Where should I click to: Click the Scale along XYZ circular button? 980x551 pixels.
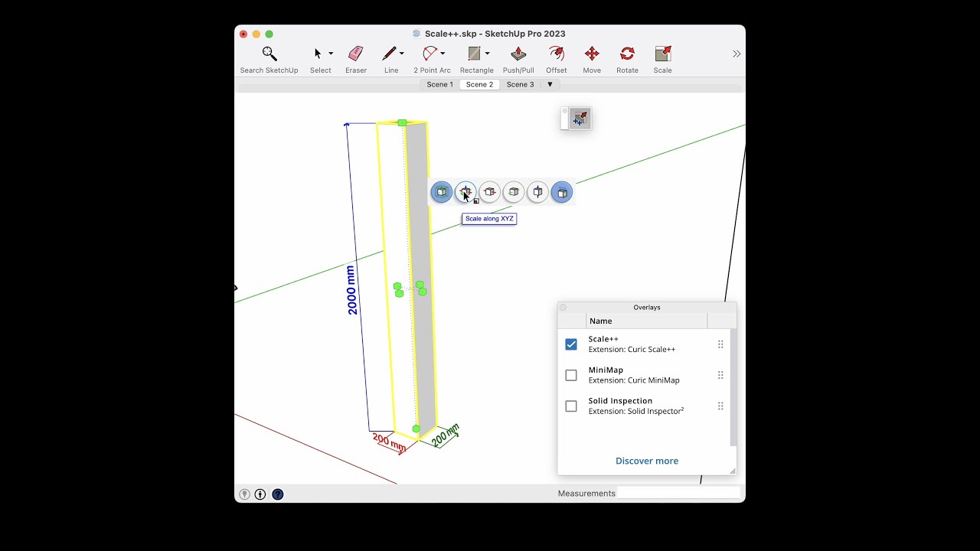(465, 192)
